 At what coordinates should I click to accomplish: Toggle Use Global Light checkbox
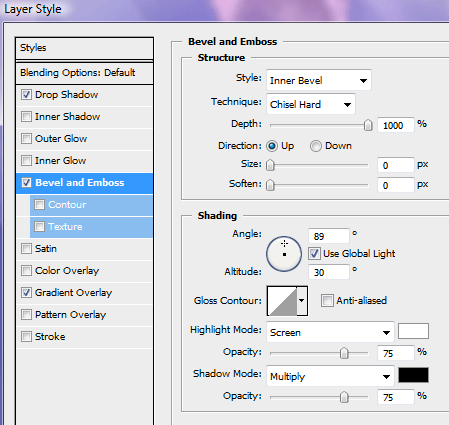click(x=314, y=254)
